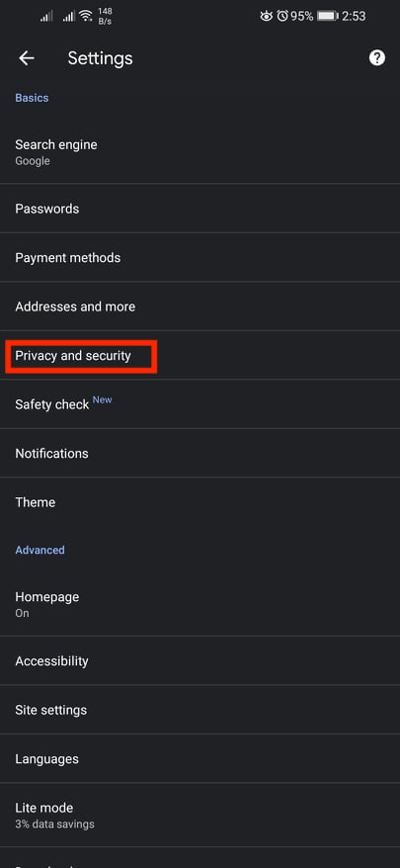Screen dimensions: 400x868
Task: Open Search engine setting
Action: point(200,153)
